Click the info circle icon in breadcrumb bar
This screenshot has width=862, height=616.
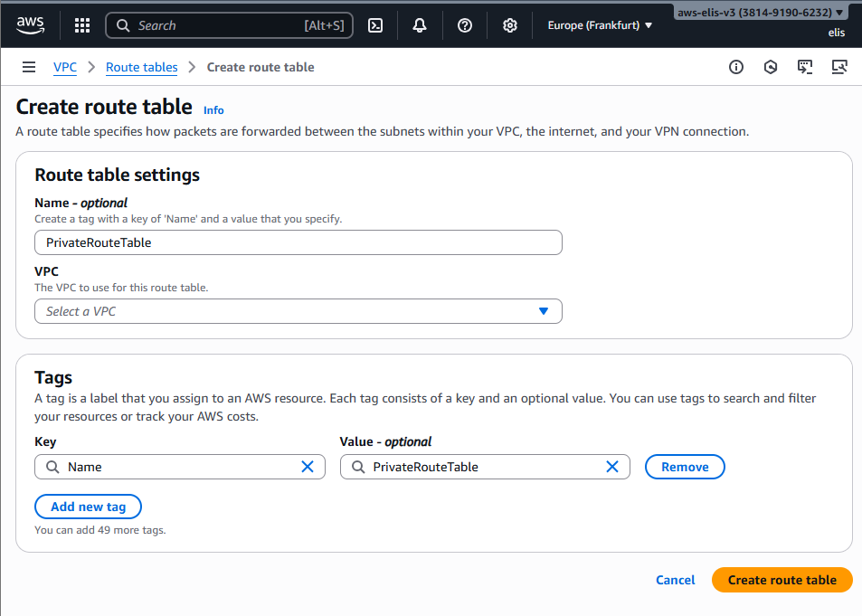coord(736,67)
